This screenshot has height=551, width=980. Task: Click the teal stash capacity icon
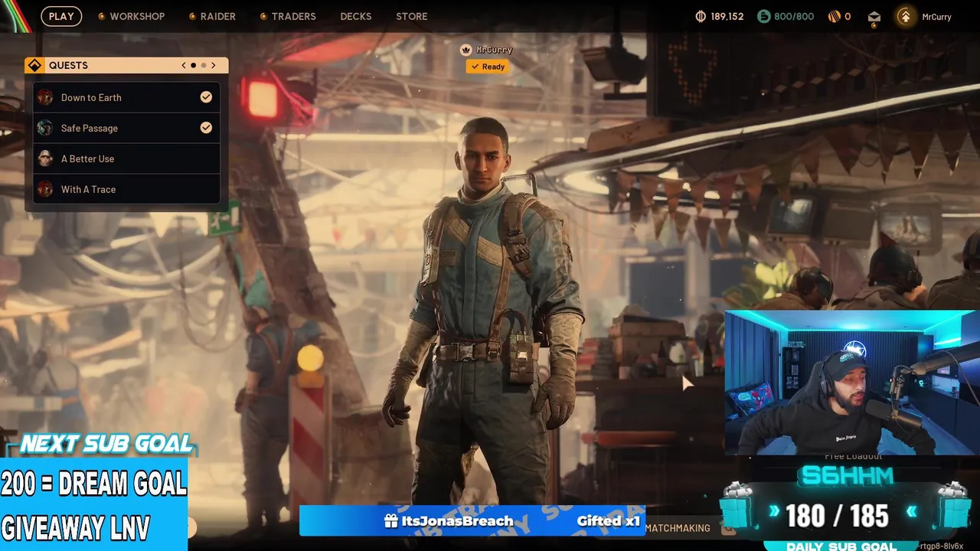pos(763,16)
